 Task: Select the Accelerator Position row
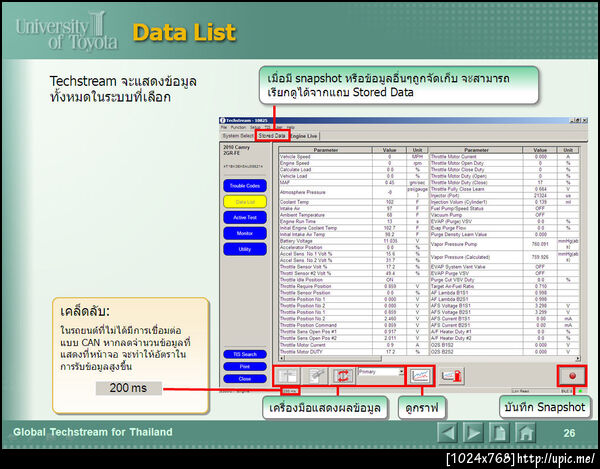coord(353,248)
